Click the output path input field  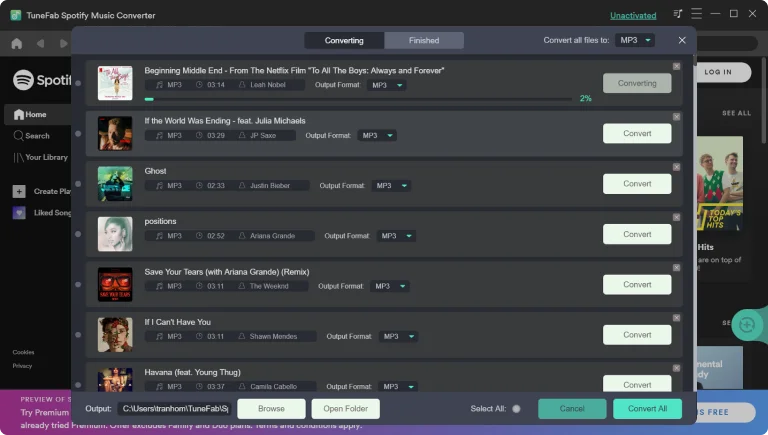tap(174, 408)
